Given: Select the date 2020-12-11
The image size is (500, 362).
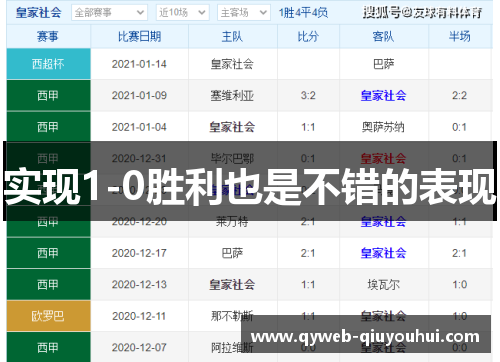Looking at the screenshot, I should (139, 316).
